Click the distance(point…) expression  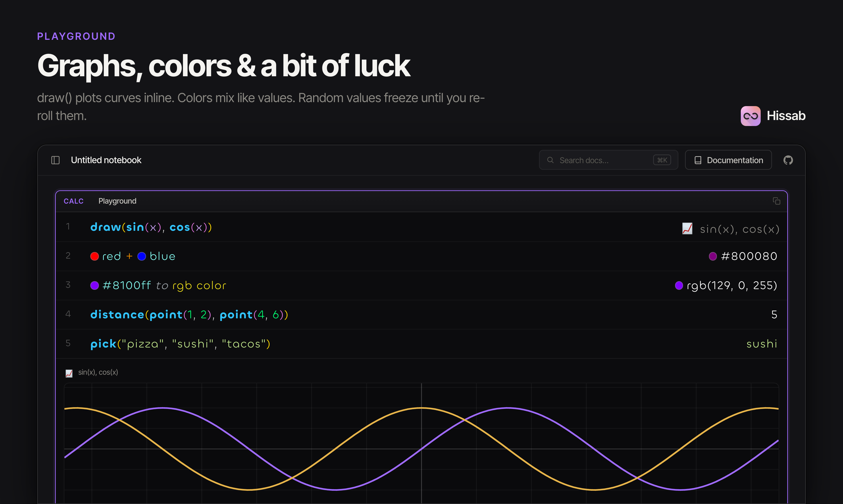click(x=189, y=315)
